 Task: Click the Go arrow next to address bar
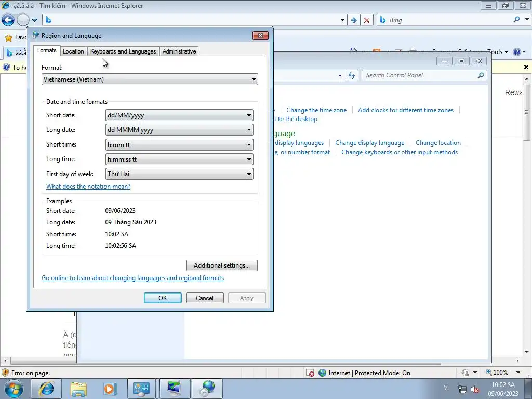pyautogui.click(x=353, y=20)
